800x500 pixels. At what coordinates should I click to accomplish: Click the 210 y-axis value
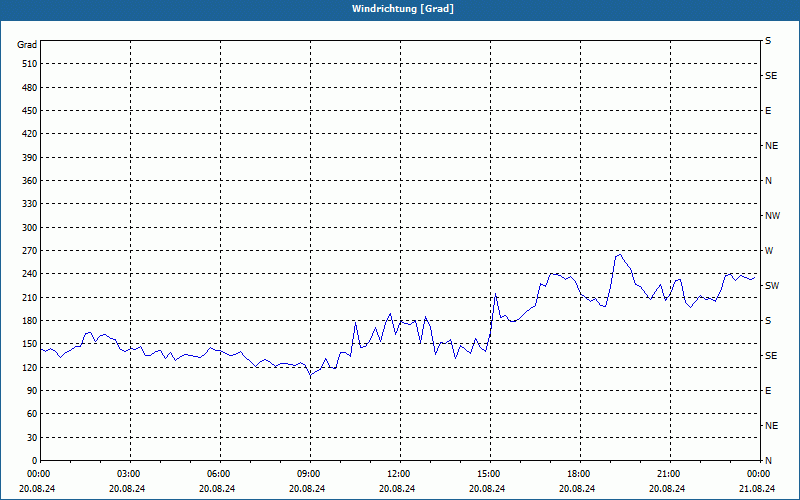pos(30,297)
